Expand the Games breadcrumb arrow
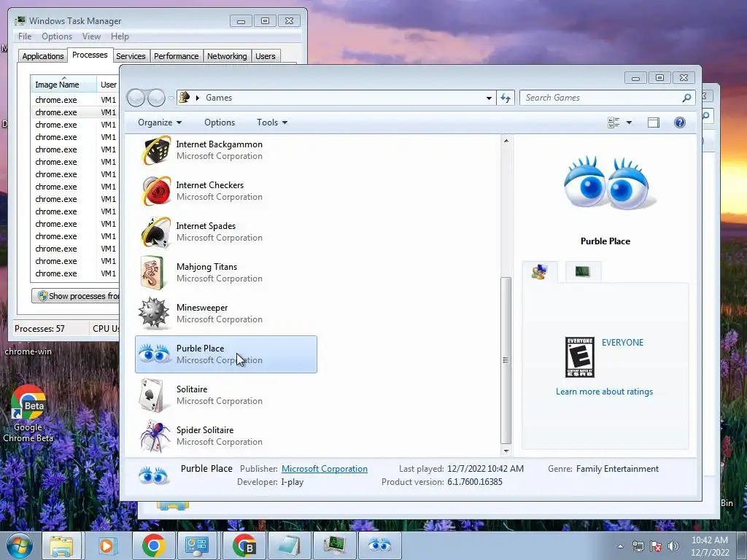 tap(198, 98)
